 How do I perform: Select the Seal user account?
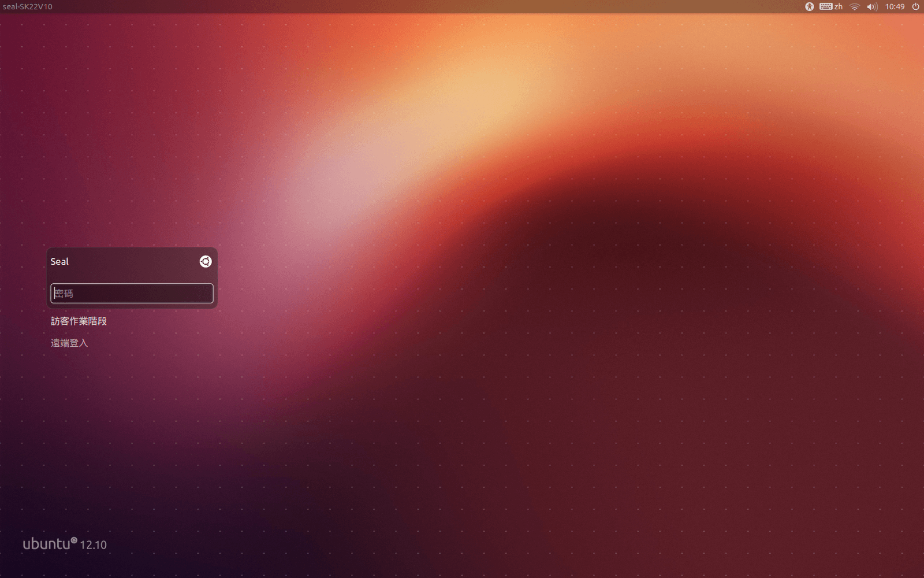click(x=59, y=261)
